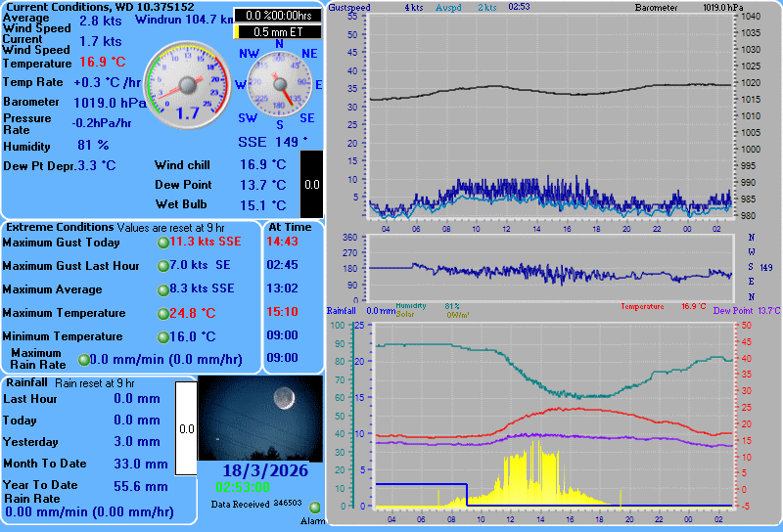
Task: Click green LED beside Maximum Average
Action: tap(163, 289)
